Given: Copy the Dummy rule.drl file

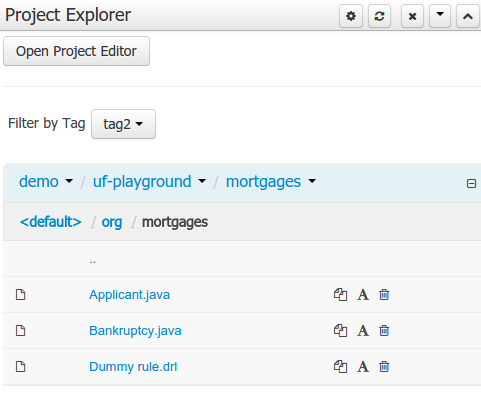Looking at the screenshot, I should (x=340, y=367).
